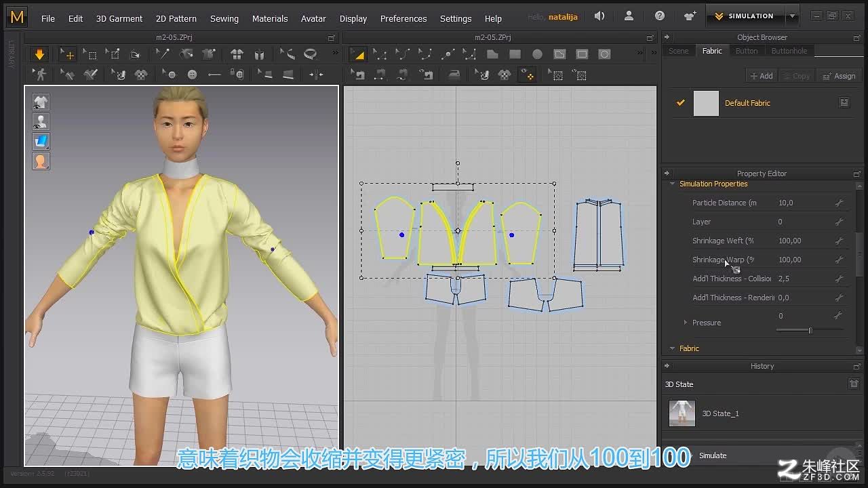Click the Simulate button at bottom
868x488 pixels.
click(712, 455)
